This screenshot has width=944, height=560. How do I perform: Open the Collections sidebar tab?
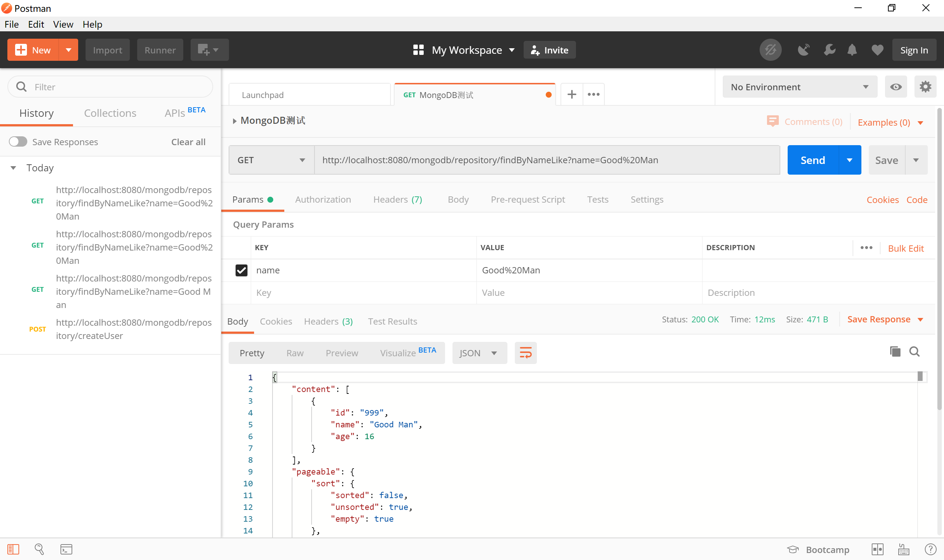110,113
